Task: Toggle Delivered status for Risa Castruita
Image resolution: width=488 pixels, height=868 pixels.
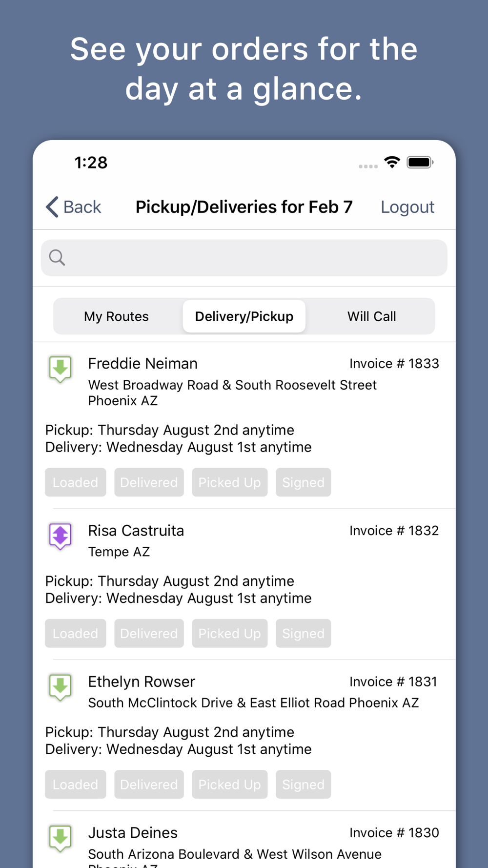Action: (149, 633)
